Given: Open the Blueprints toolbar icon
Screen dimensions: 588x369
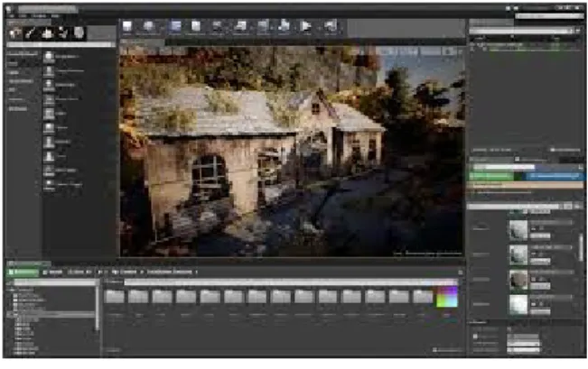Looking at the screenshot, I should click(241, 27).
